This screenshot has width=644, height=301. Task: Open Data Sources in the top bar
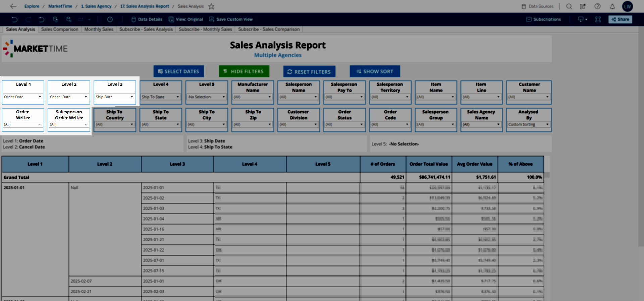pos(537,6)
